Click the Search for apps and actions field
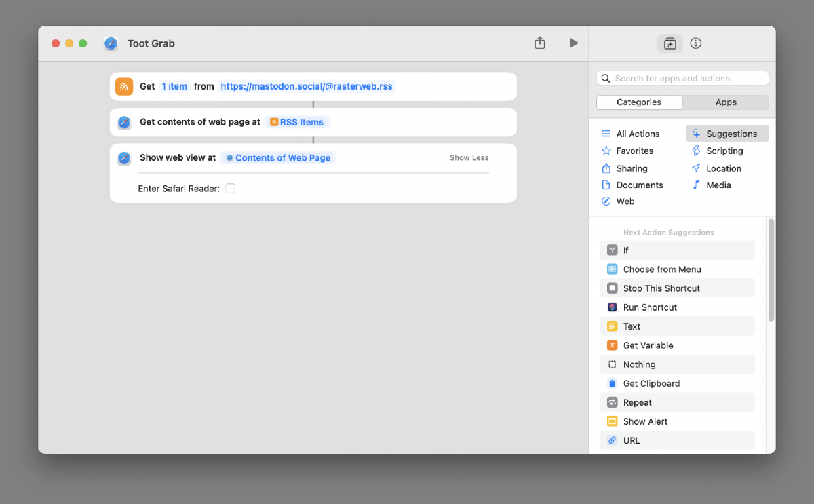814x504 pixels. pos(685,79)
